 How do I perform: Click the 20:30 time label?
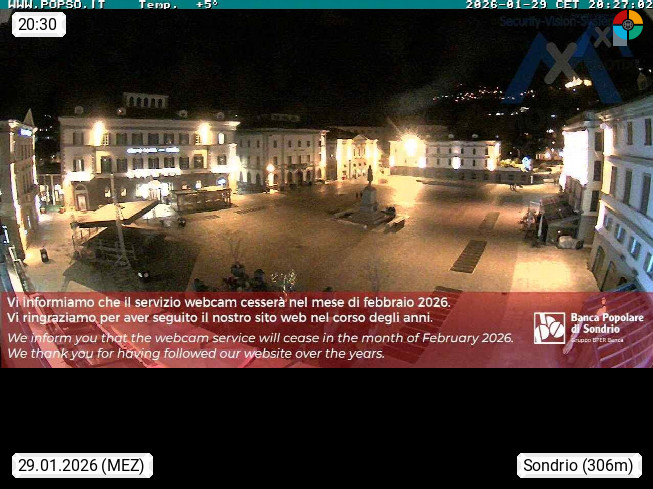pyautogui.click(x=38, y=24)
